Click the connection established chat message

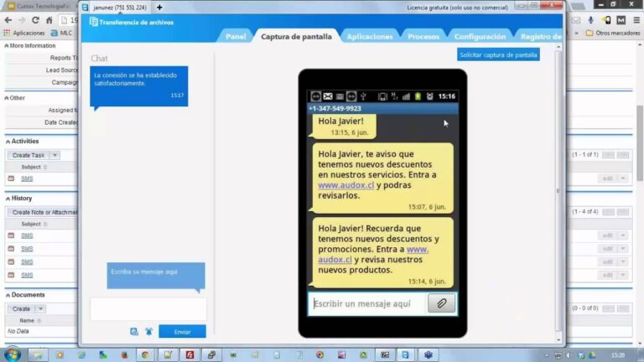139,86
